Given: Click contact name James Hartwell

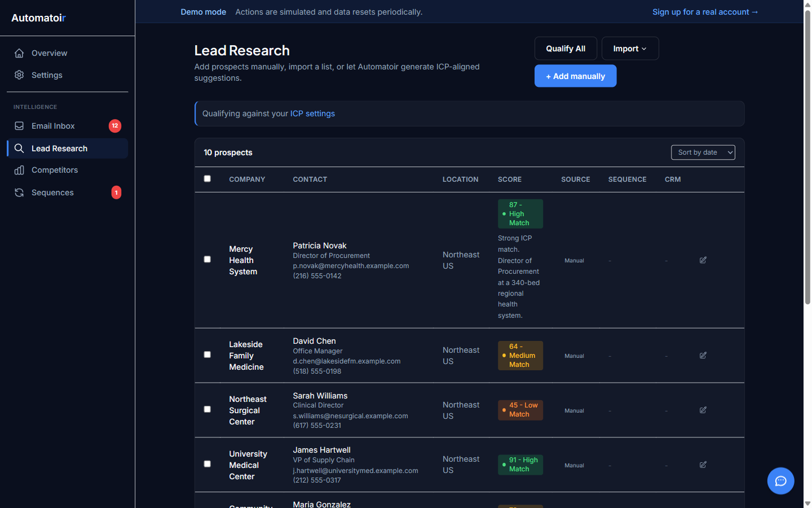Looking at the screenshot, I should point(321,450).
